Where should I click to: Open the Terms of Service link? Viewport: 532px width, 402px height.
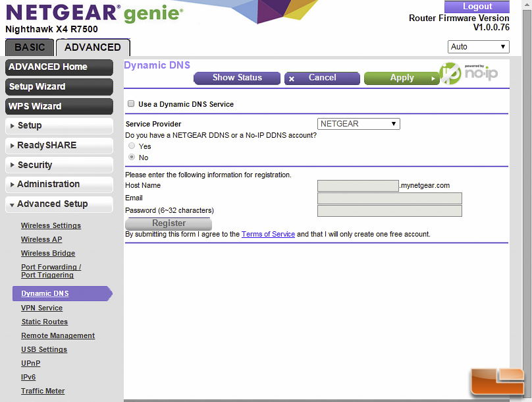pos(268,234)
